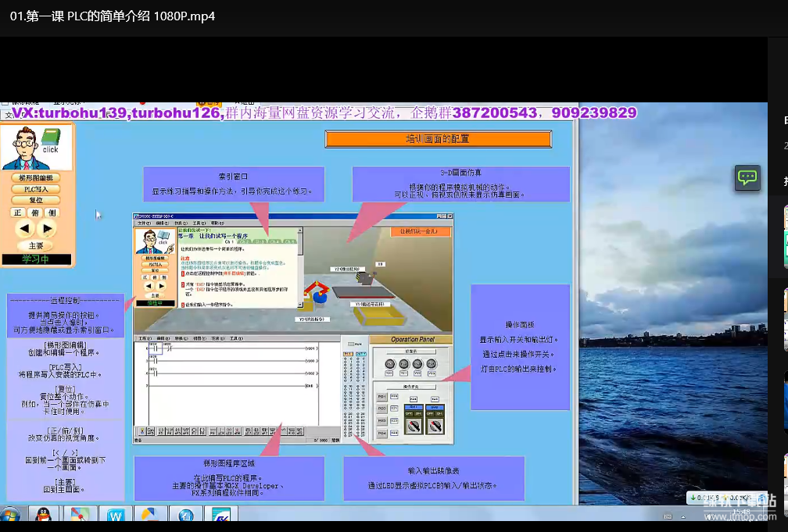
Task: Go to next screen with right arrow
Action: pos(48,229)
